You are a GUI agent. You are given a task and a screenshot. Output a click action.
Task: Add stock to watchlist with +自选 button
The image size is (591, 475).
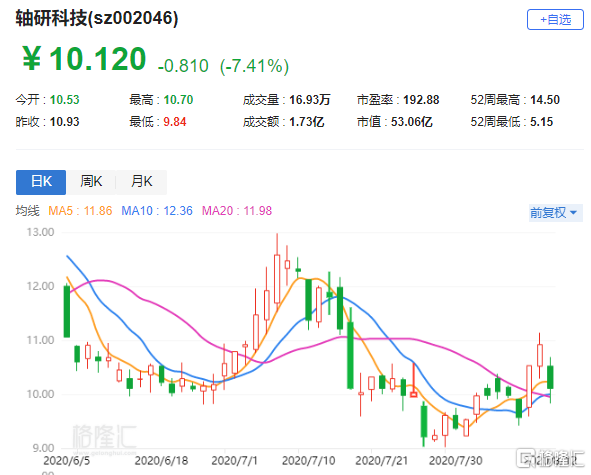pos(555,20)
